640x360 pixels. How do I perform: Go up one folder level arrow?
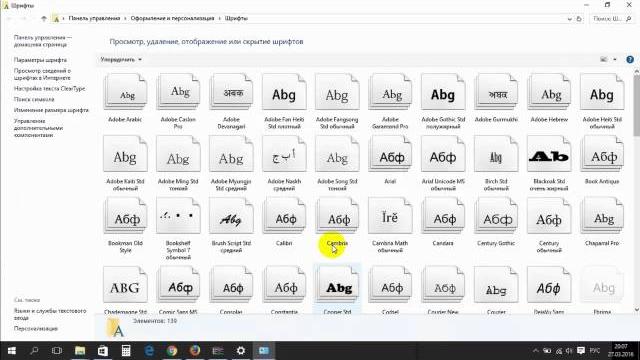coord(44,18)
